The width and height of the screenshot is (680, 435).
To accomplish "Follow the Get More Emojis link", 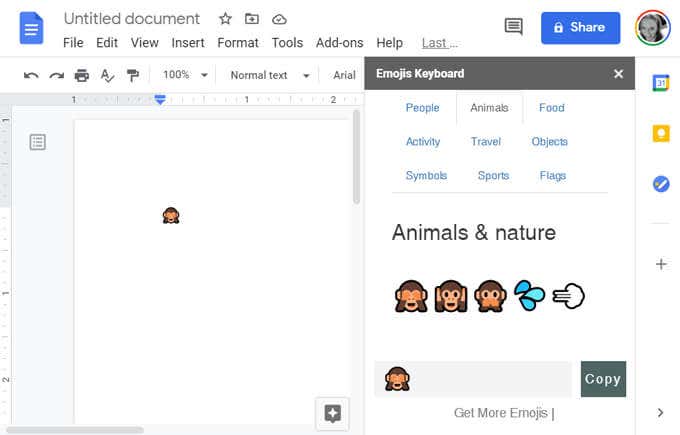I will click(501, 412).
